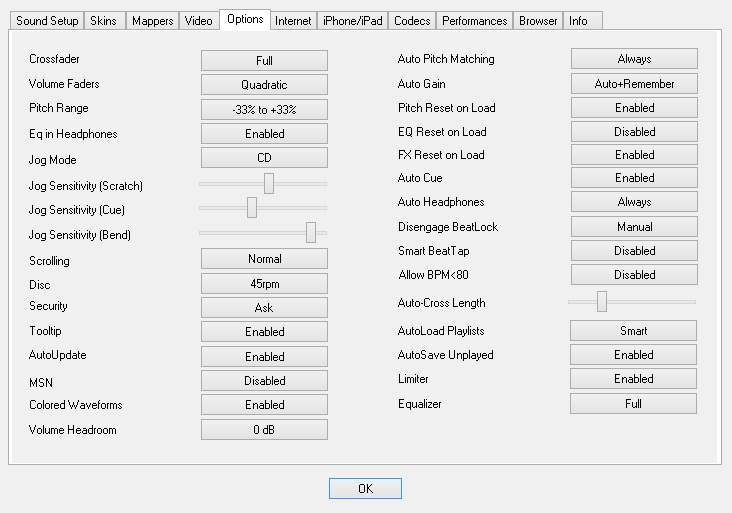
Task: Change Auto Headphones from Always
Action: (634, 202)
